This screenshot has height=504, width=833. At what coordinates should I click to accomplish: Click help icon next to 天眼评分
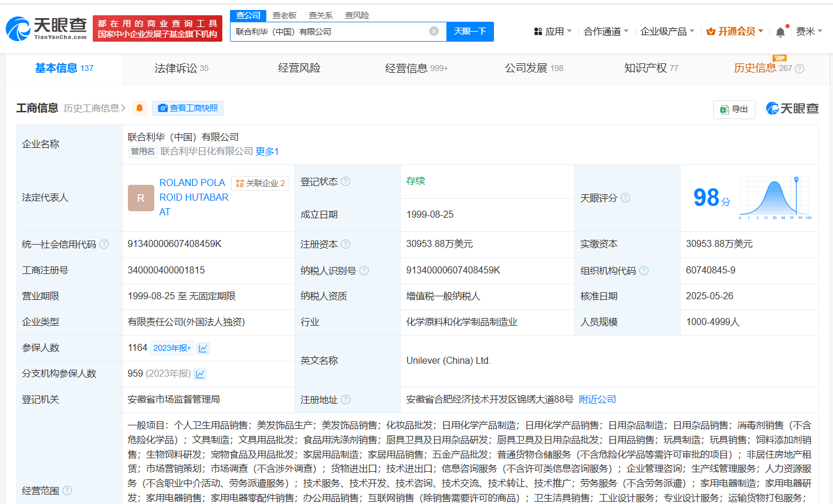point(625,198)
